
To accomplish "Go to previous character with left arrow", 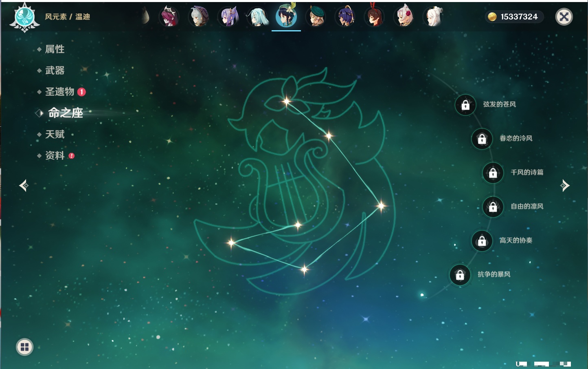I will click(24, 186).
